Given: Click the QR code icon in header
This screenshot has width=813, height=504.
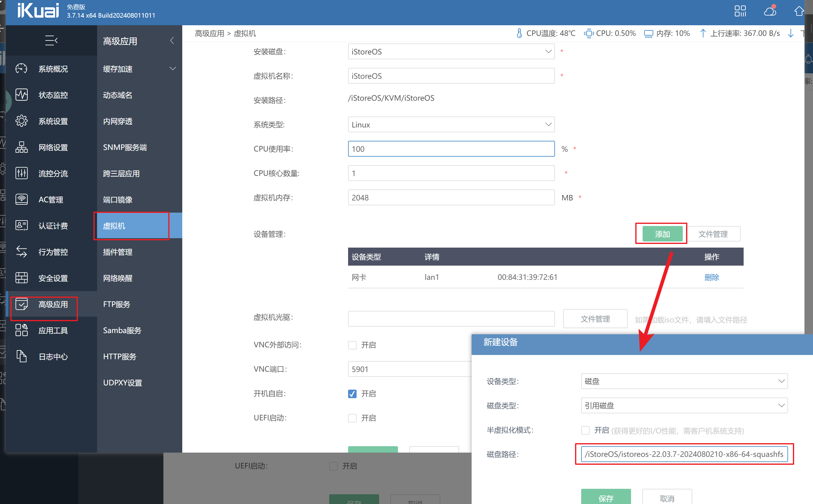Looking at the screenshot, I should pos(740,11).
